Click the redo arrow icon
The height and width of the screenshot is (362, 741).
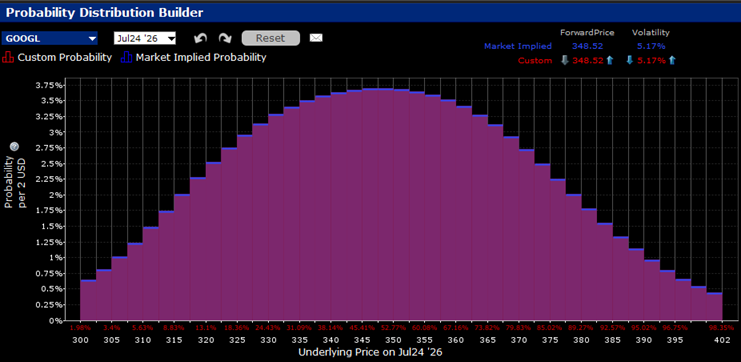point(224,38)
